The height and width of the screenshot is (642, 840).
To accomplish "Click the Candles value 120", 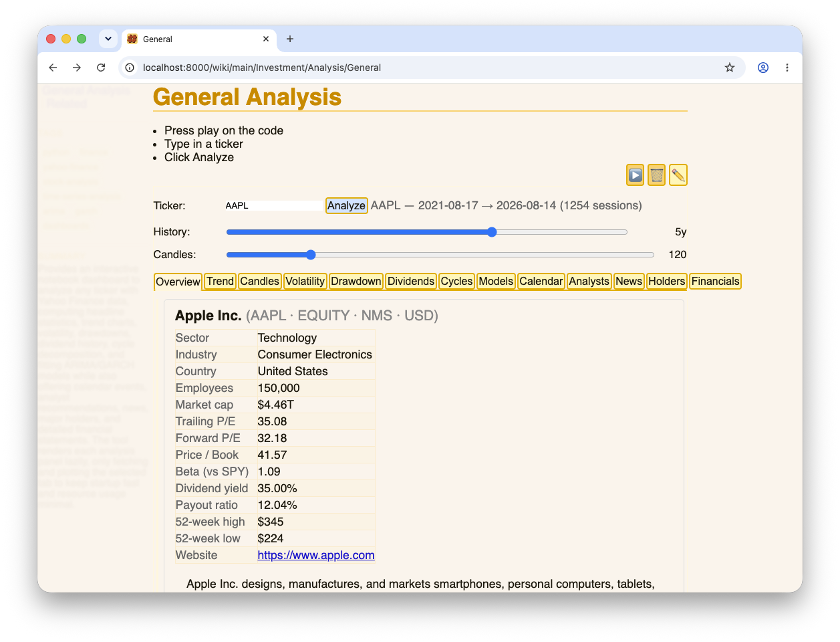I will 678,255.
